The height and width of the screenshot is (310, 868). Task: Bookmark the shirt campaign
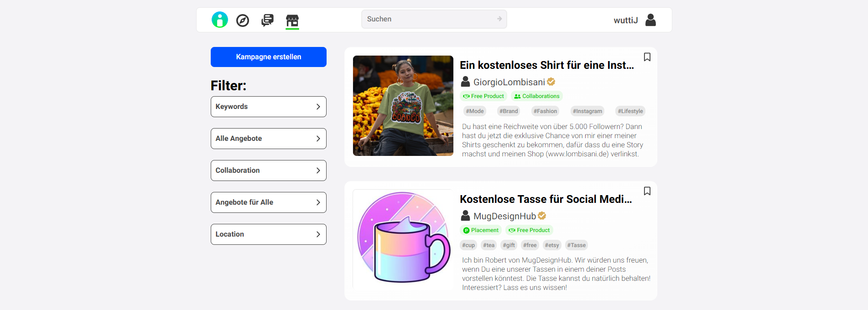[647, 56]
